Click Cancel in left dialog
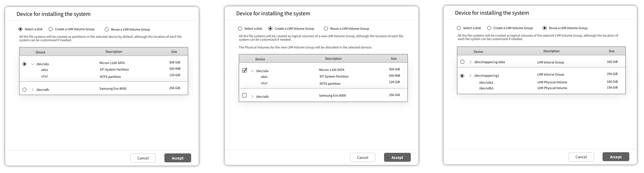The height and width of the screenshot is (173, 644). pos(143,158)
